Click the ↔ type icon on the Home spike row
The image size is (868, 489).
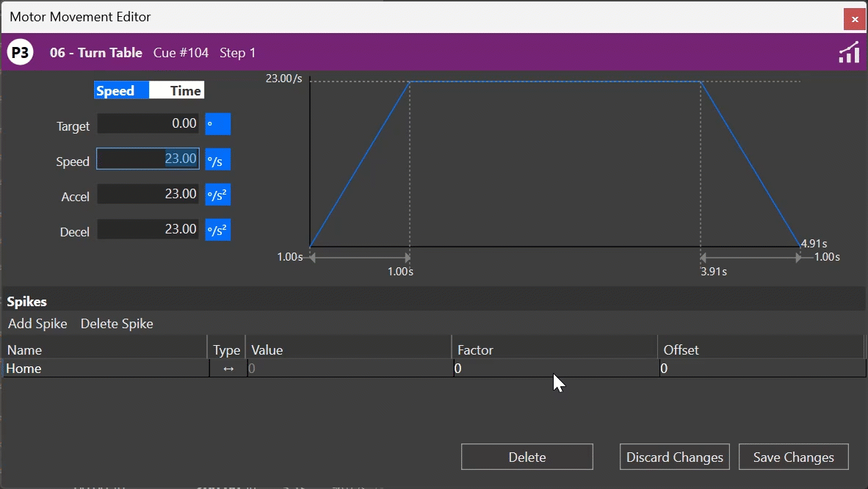pyautogui.click(x=226, y=369)
